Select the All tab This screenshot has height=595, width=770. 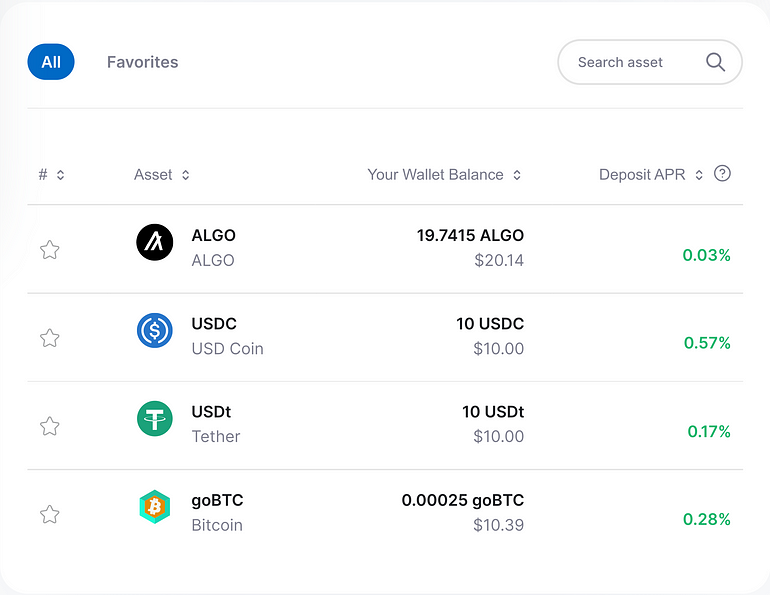[51, 62]
